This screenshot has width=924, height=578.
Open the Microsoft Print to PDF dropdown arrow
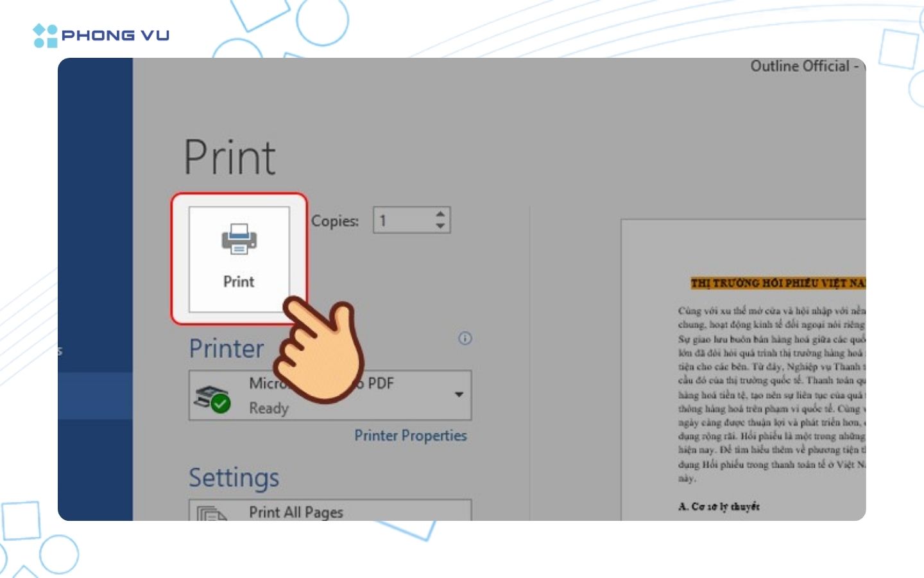tap(458, 395)
